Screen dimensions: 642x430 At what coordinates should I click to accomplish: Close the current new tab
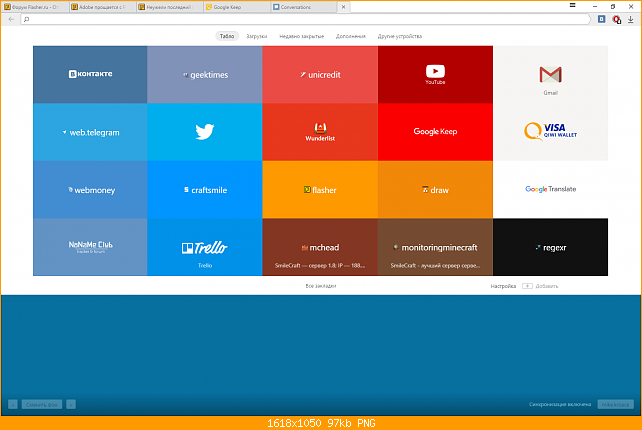click(344, 7)
